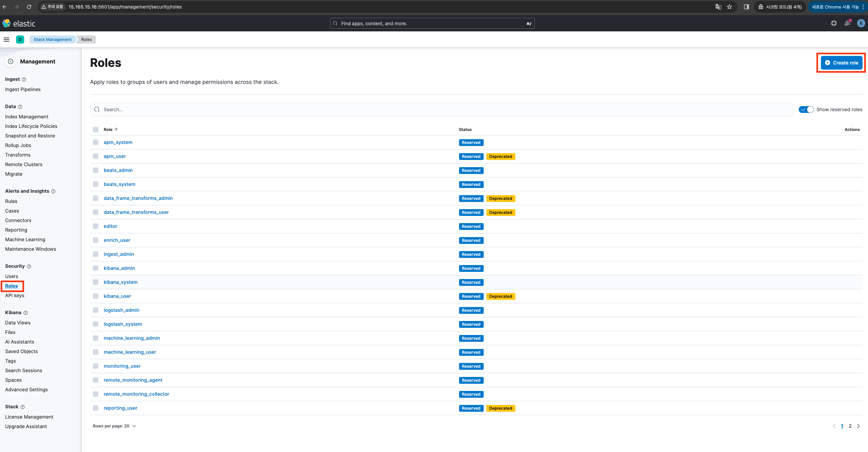Bookmark page with star icon
Viewport: 868px width, 452px height.
coord(729,7)
